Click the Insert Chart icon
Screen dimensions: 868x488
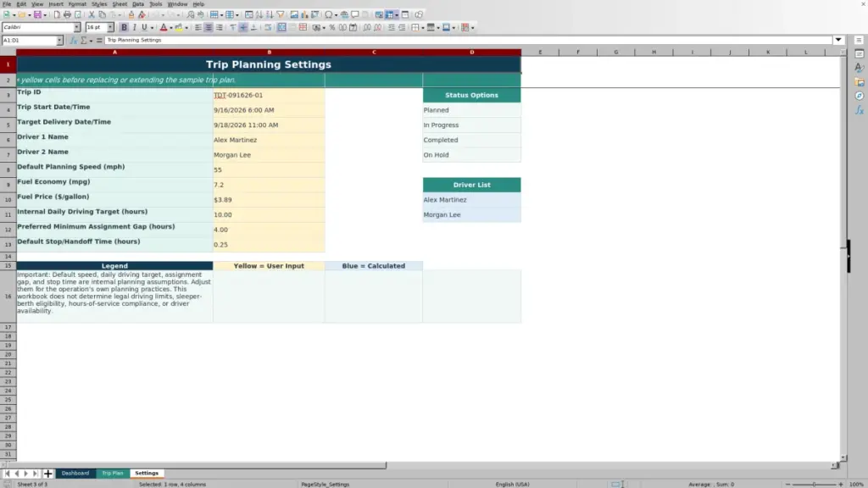pos(304,15)
